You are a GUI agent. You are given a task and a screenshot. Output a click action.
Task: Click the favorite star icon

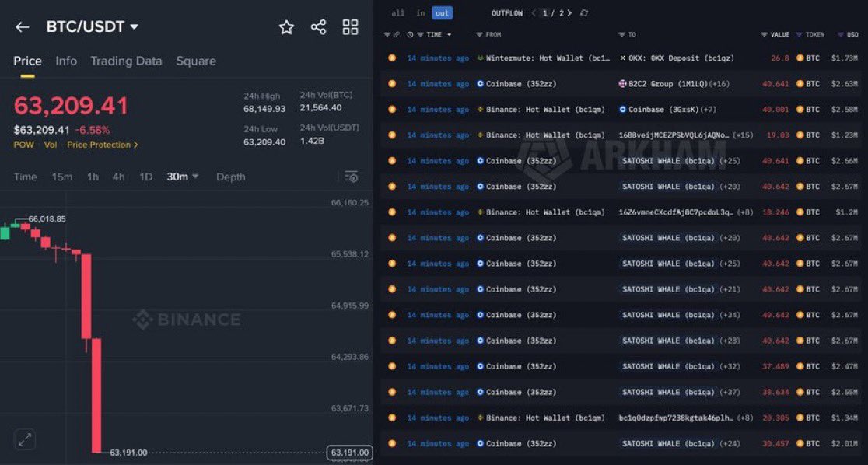286,26
